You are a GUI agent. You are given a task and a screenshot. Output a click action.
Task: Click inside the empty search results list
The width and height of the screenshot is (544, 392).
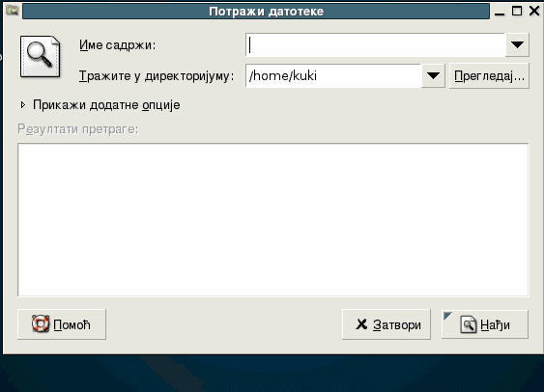(x=273, y=220)
